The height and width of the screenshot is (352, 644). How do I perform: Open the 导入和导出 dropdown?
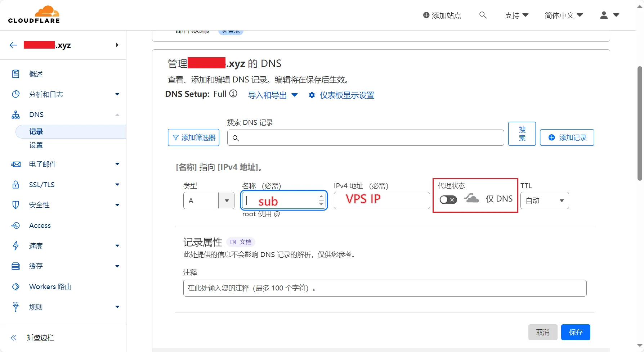point(273,95)
